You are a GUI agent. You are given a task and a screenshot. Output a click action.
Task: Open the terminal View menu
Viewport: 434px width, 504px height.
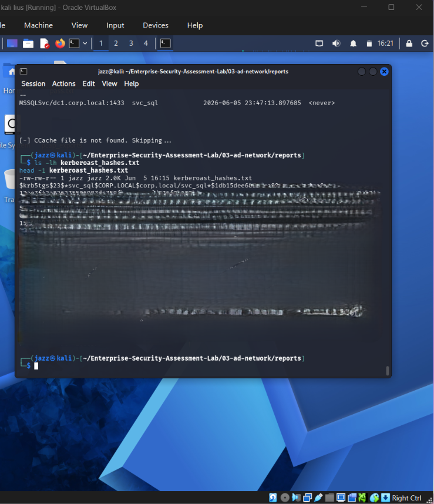coord(110,84)
